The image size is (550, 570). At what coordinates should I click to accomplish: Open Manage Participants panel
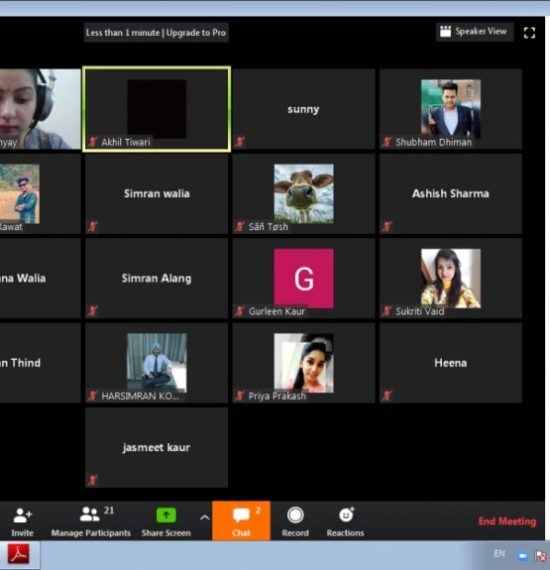pyautogui.click(x=91, y=522)
